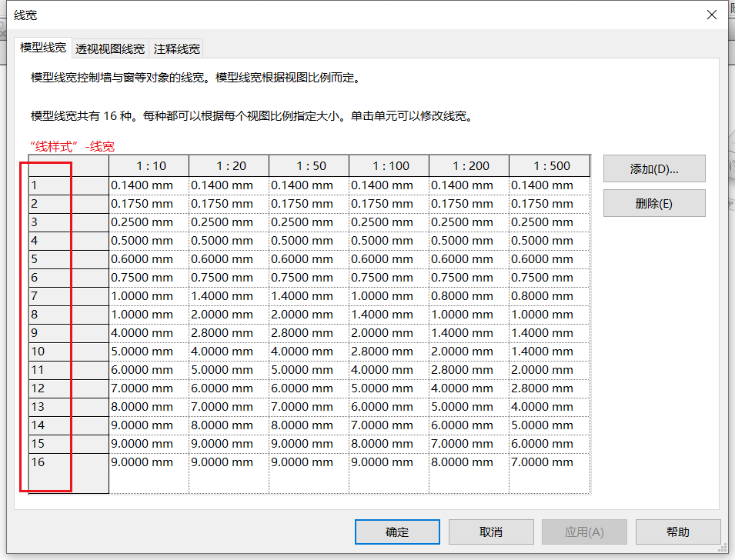
Task: Select row header 13
Action: [x=69, y=407]
